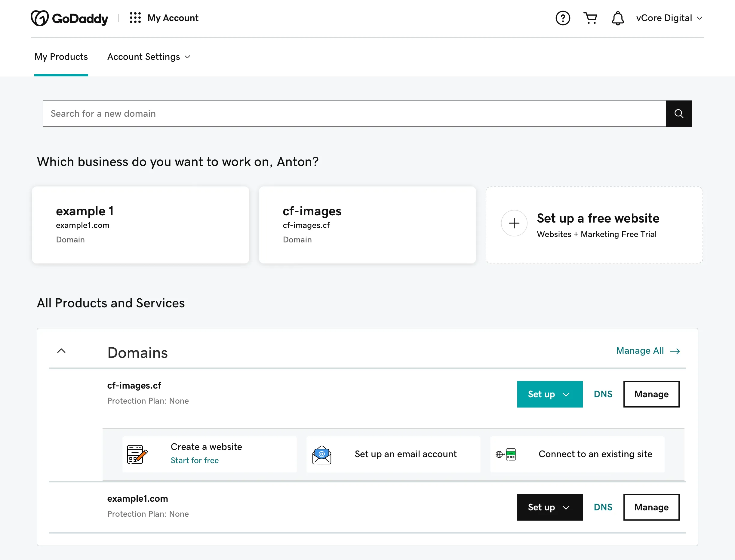Open the example 1 business card

(140, 225)
